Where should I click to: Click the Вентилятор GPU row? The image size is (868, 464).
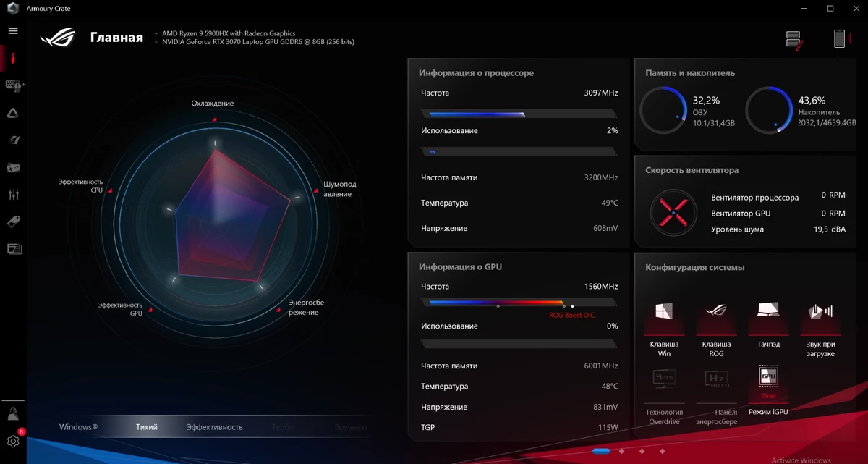(778, 214)
